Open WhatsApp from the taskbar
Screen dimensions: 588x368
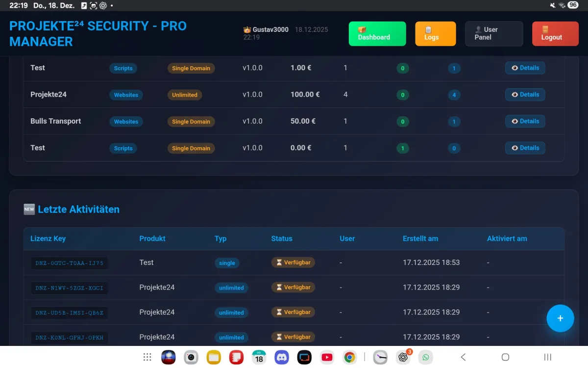426,357
